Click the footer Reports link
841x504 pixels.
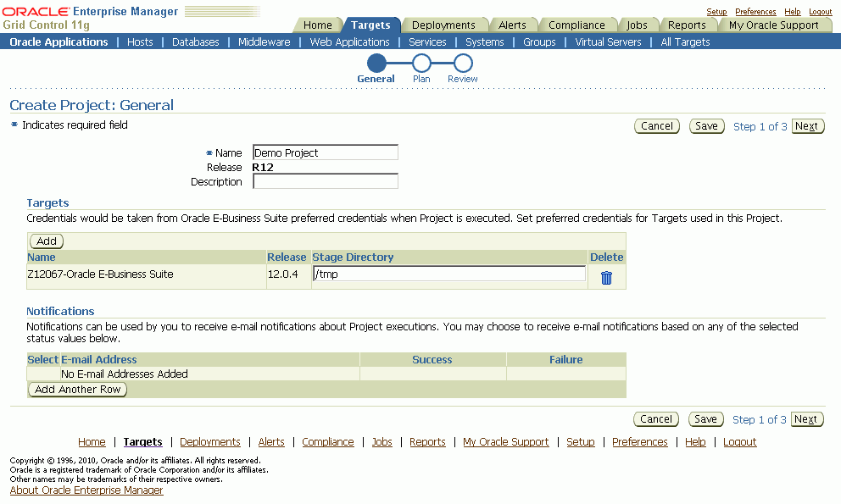pyautogui.click(x=427, y=442)
